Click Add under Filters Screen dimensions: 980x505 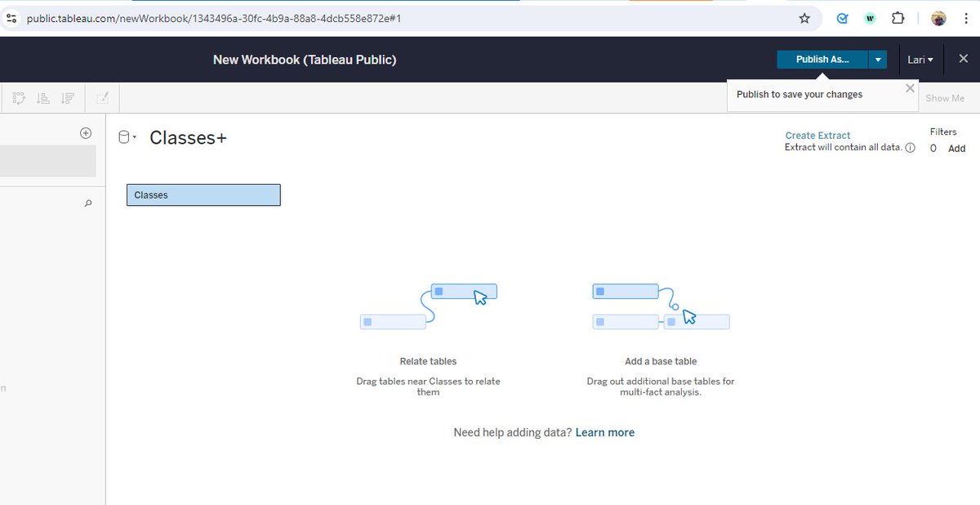click(956, 149)
